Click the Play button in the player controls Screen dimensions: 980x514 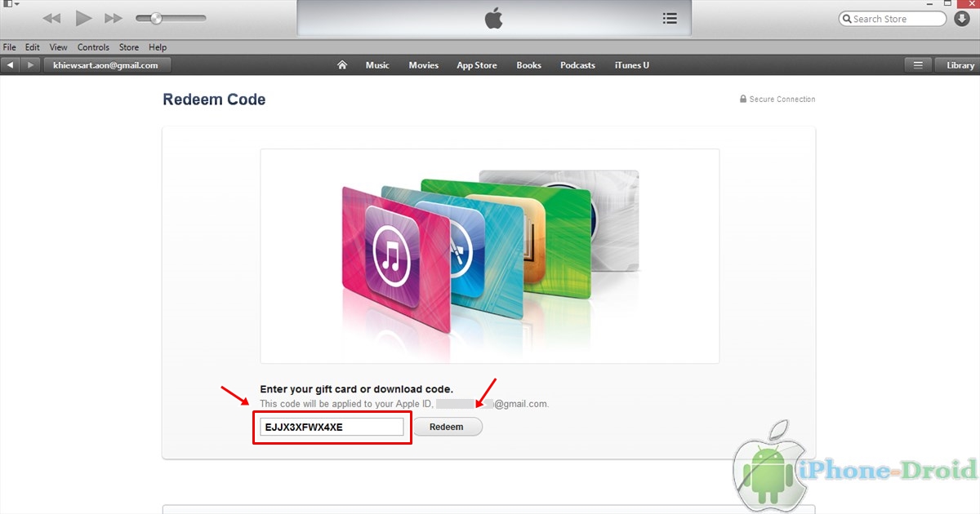(x=83, y=18)
